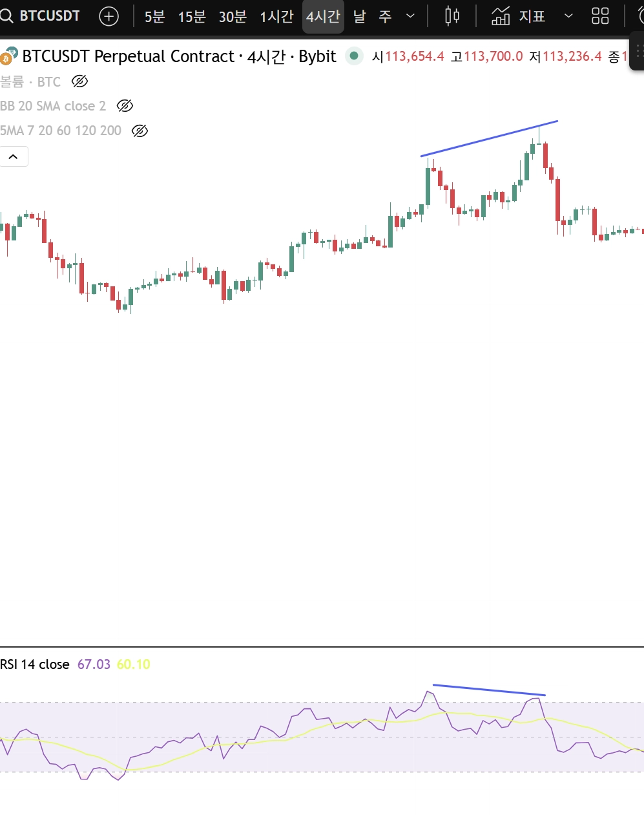Viewport: 644px width, 815px height.
Task: Click the RSI moving average value 60.10
Action: pyautogui.click(x=133, y=664)
